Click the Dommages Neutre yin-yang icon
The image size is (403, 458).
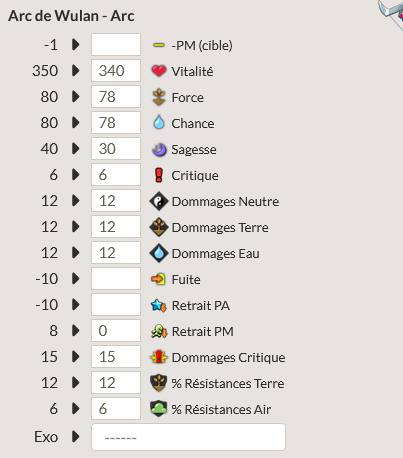[159, 201]
